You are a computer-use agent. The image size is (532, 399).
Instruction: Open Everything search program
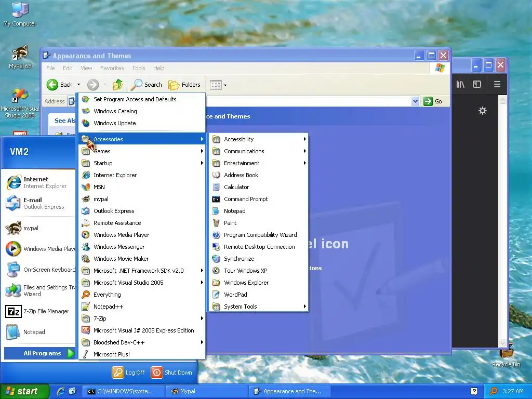(142, 295)
